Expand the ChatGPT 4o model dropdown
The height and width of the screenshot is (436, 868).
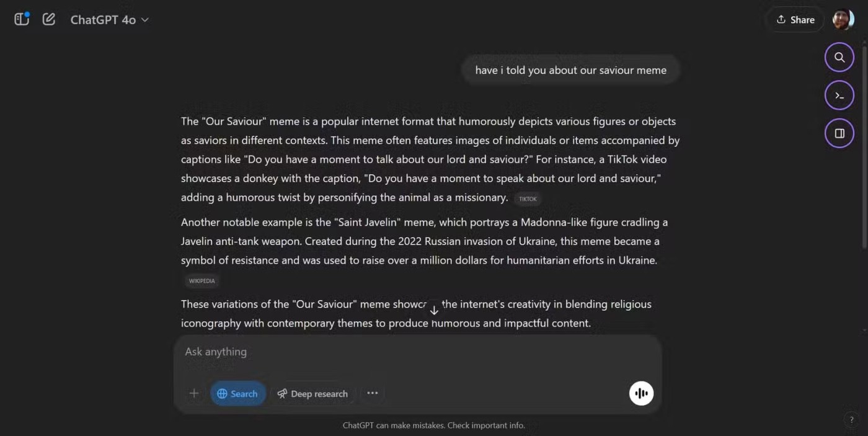tap(109, 20)
